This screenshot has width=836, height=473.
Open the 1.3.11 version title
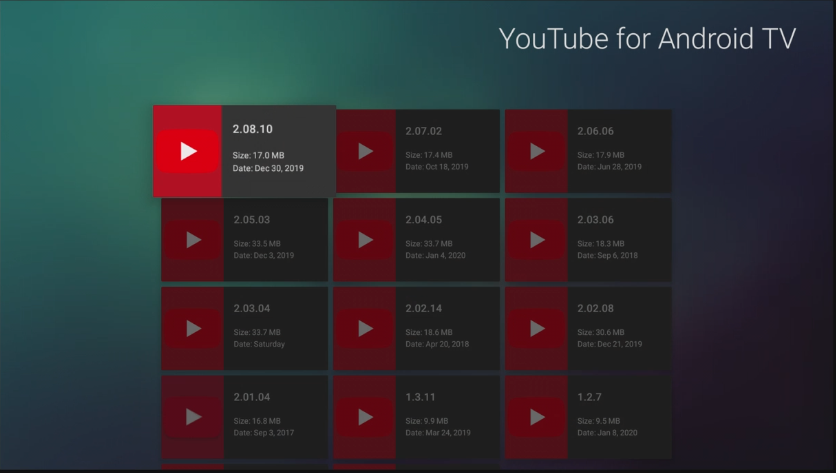tap(420, 396)
